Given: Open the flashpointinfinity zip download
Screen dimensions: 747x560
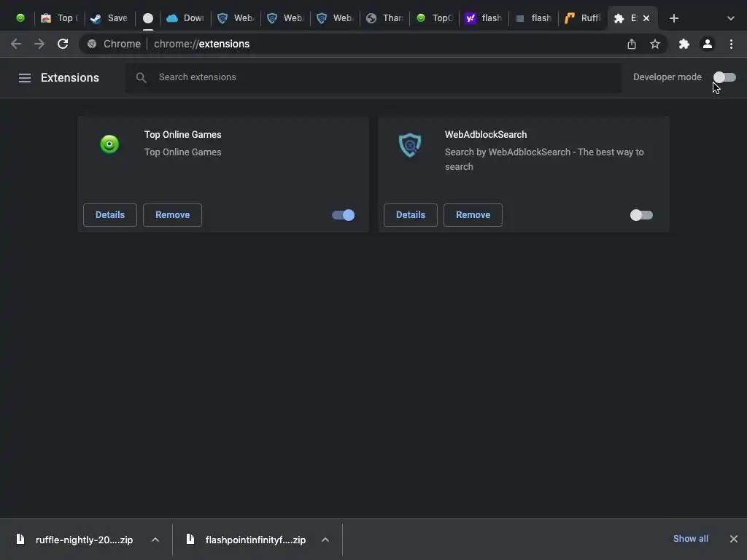Looking at the screenshot, I should 255,540.
